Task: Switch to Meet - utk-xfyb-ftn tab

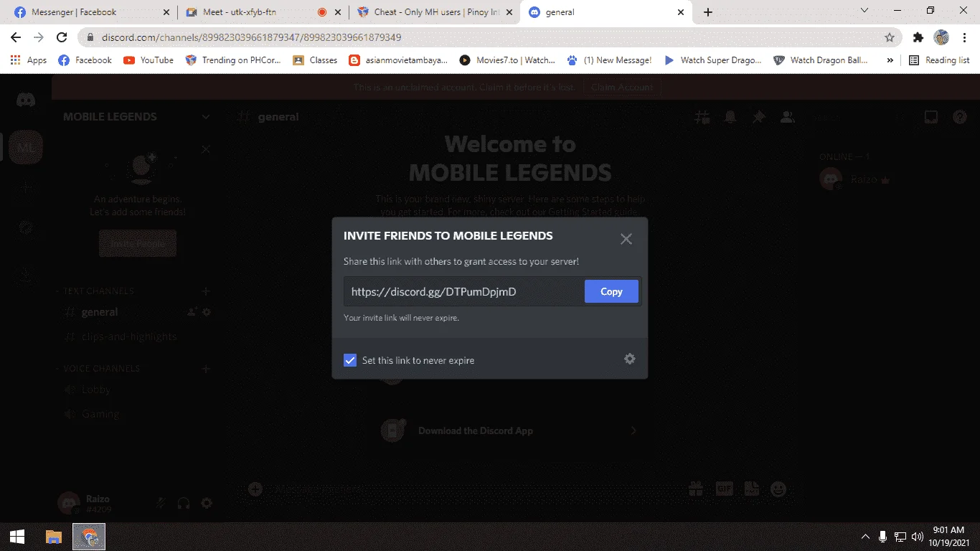Action: click(263, 12)
